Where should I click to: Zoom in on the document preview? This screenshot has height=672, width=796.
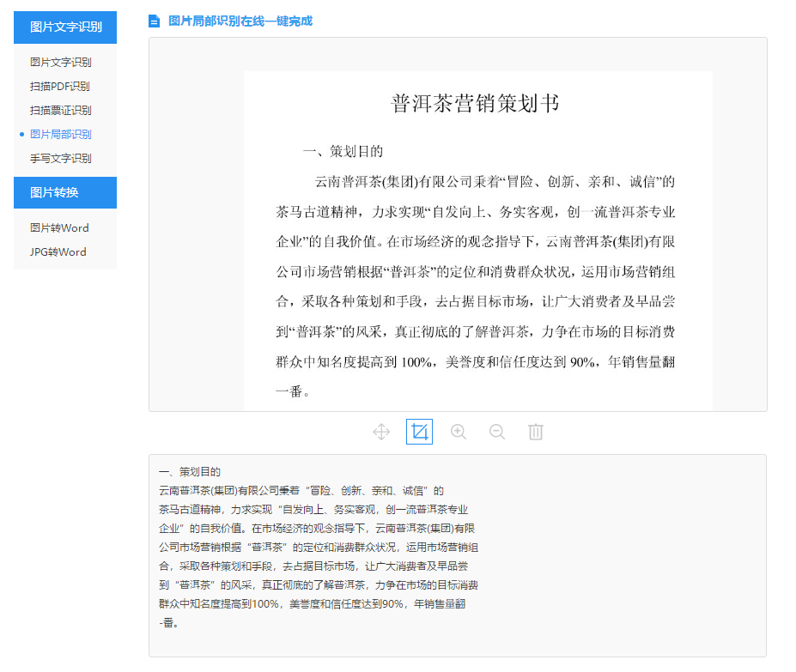(458, 432)
